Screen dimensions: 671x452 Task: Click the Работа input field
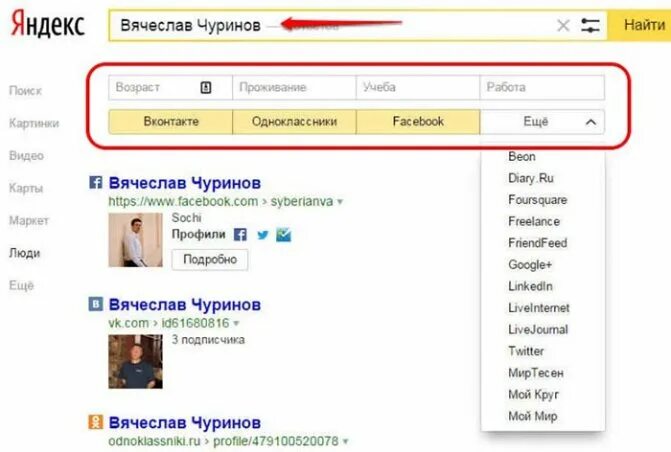[x=542, y=88]
